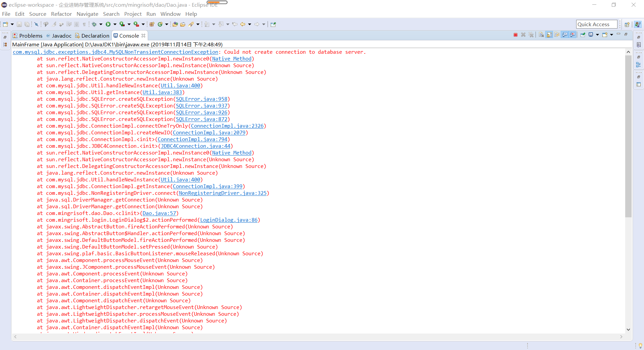Clear the Console output
The image size is (644, 350).
pos(541,35)
